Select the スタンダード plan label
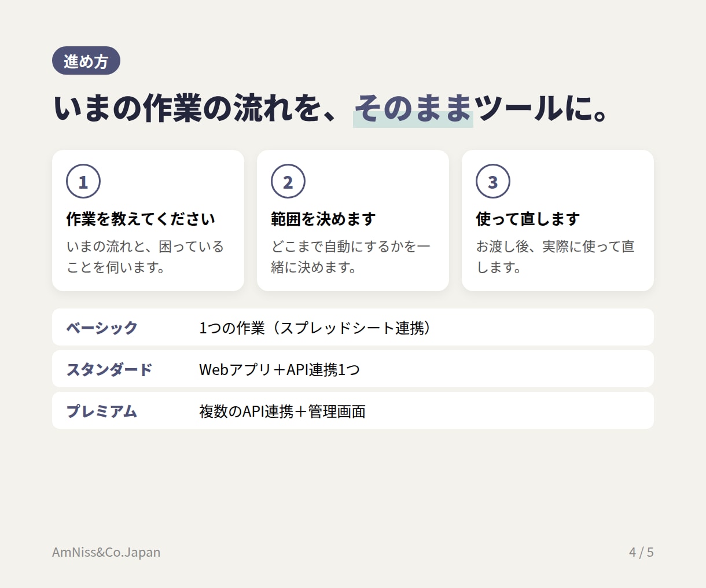 coord(109,369)
